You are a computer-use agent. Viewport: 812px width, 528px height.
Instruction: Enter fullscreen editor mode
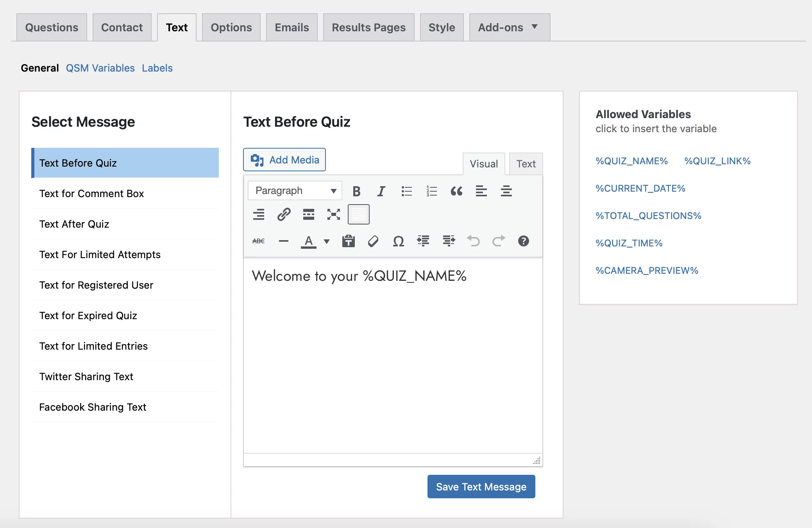point(334,214)
